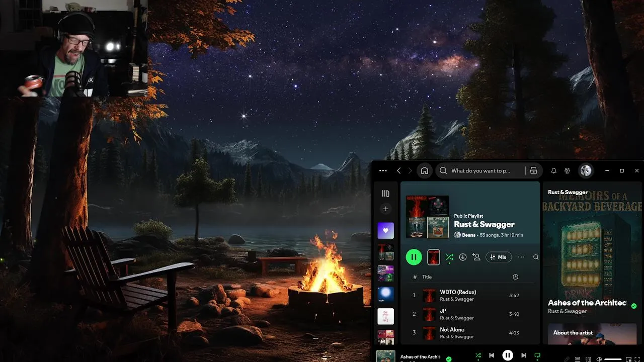The image size is (644, 362).
Task: Pause playback in bottom player bar
Action: coord(508,355)
